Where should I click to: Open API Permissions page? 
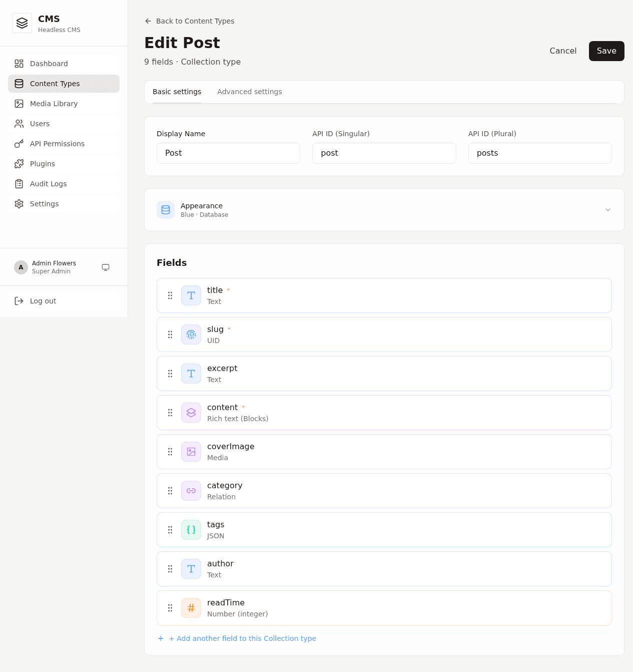pyautogui.click(x=64, y=144)
